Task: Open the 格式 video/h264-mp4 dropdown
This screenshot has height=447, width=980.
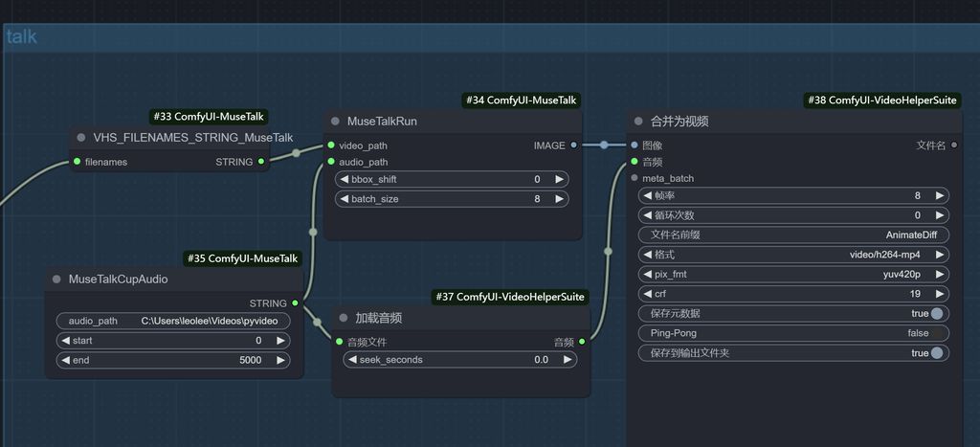Action: 792,255
